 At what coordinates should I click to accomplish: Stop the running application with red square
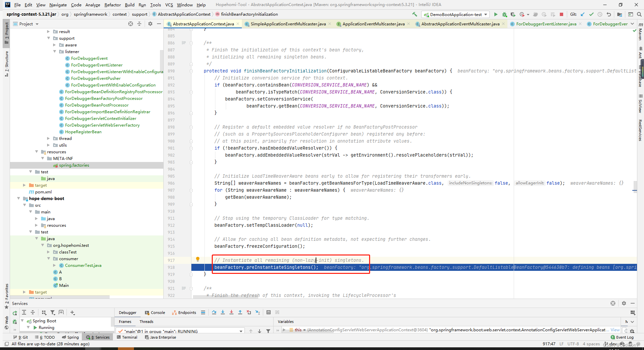pos(561,14)
